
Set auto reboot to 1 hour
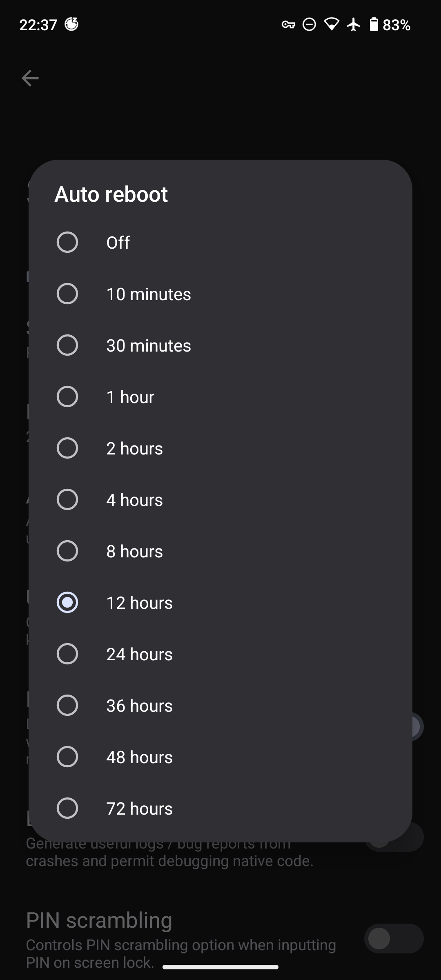[x=220, y=396]
